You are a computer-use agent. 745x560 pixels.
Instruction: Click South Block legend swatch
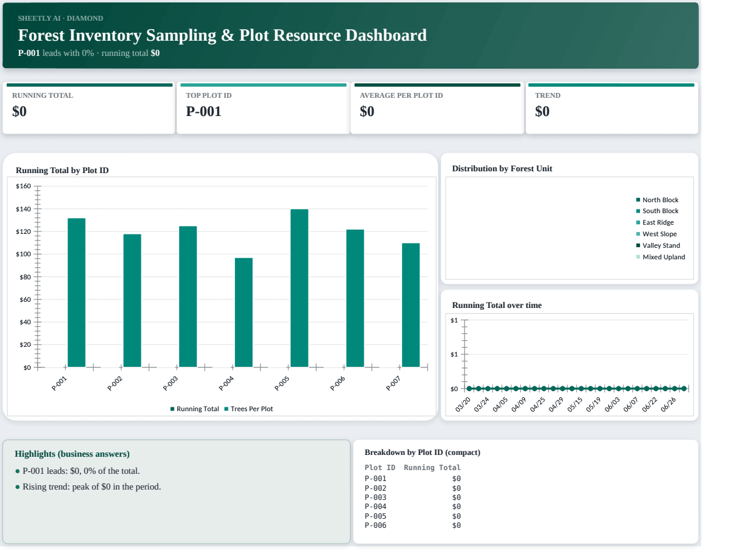638,211
